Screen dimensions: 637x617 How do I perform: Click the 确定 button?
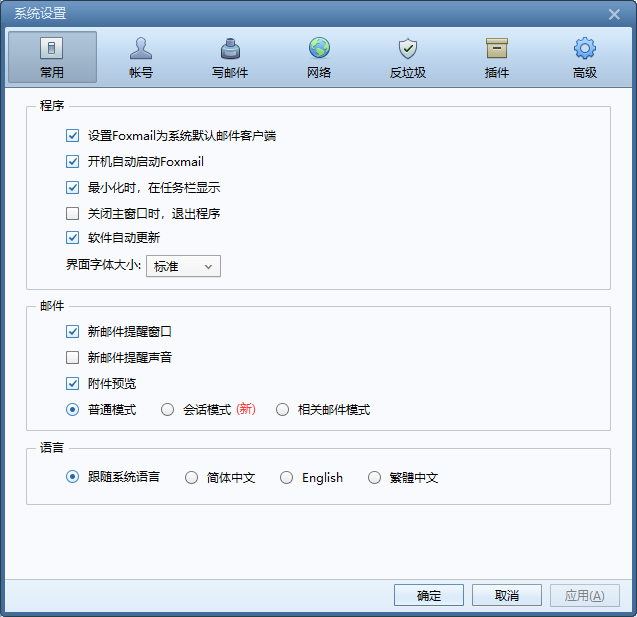pos(429,596)
